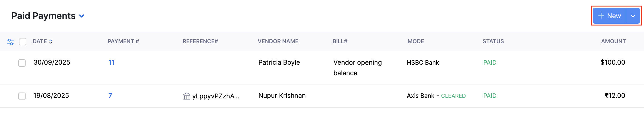Click the CLEARED label beside Axis Bank
The image size is (644, 131).
pyautogui.click(x=453, y=96)
